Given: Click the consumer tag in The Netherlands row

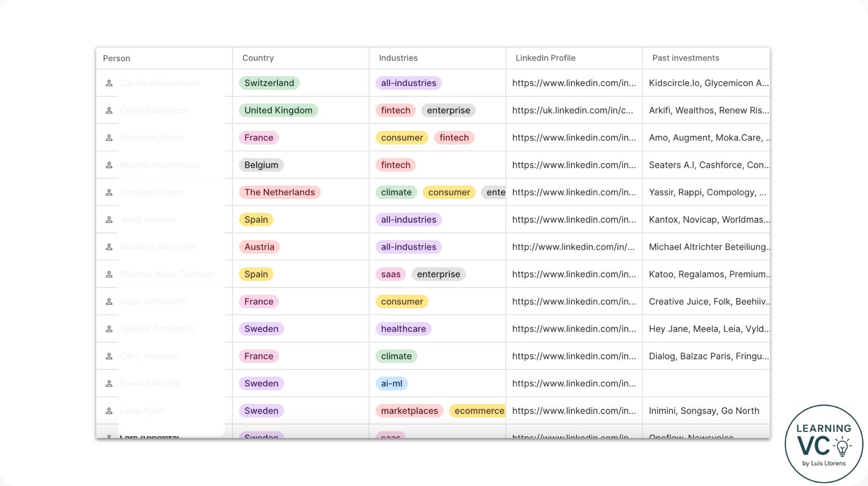Looking at the screenshot, I should 449,192.
